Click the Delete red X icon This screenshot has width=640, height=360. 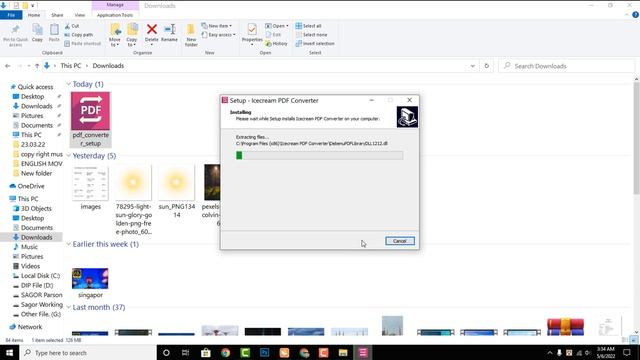coord(152,29)
